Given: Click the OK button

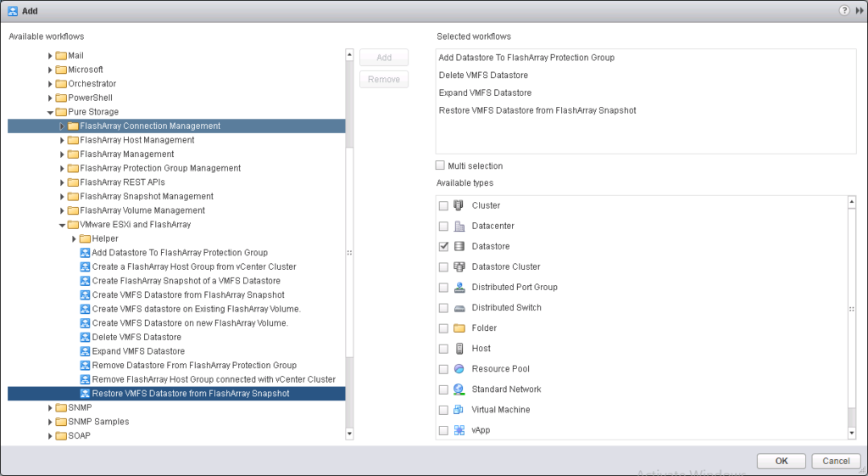Looking at the screenshot, I should click(x=781, y=461).
